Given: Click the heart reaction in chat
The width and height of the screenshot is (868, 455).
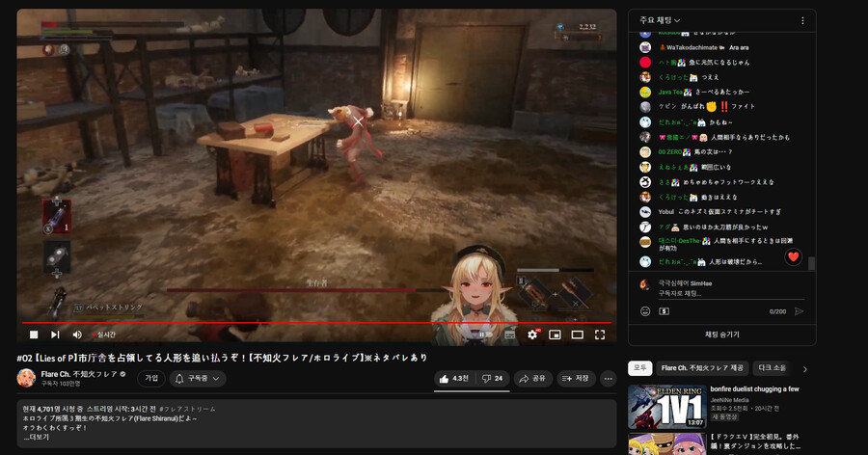Looking at the screenshot, I should click(x=793, y=256).
